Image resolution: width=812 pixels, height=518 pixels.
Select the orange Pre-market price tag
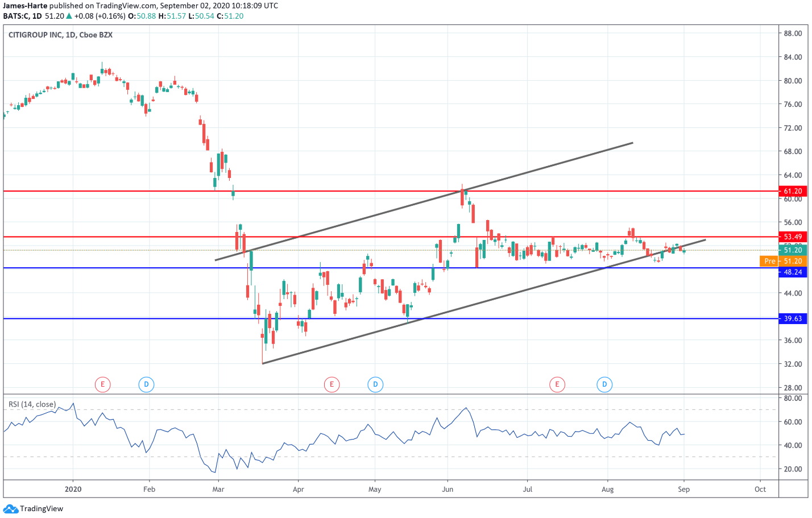click(769, 261)
